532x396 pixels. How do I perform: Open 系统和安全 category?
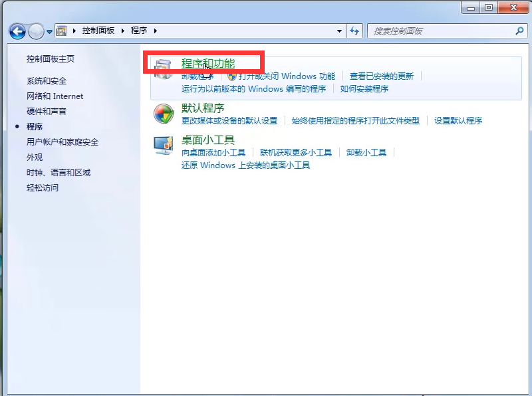(x=47, y=81)
